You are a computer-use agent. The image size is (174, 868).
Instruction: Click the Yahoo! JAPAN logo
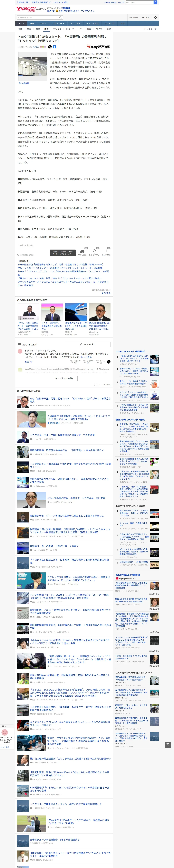click(x=26, y=9)
